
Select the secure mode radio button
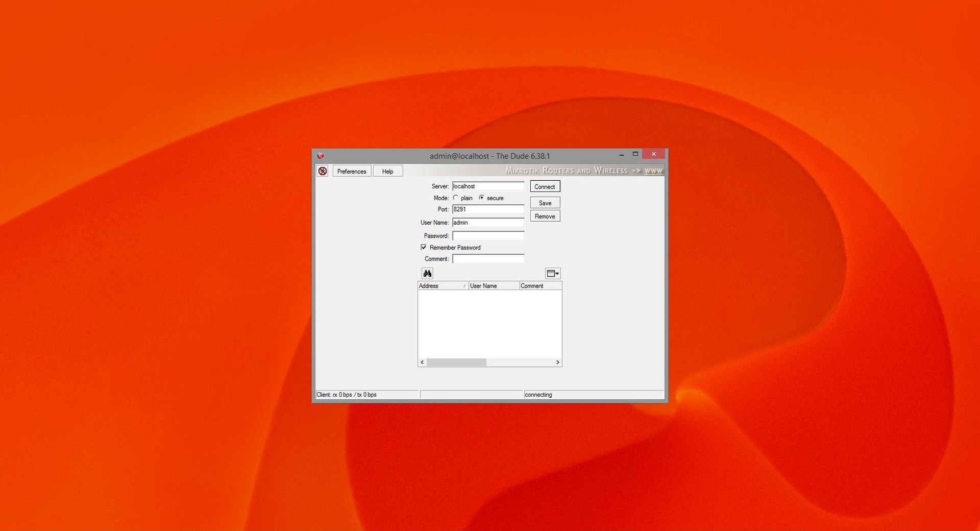[x=481, y=198]
